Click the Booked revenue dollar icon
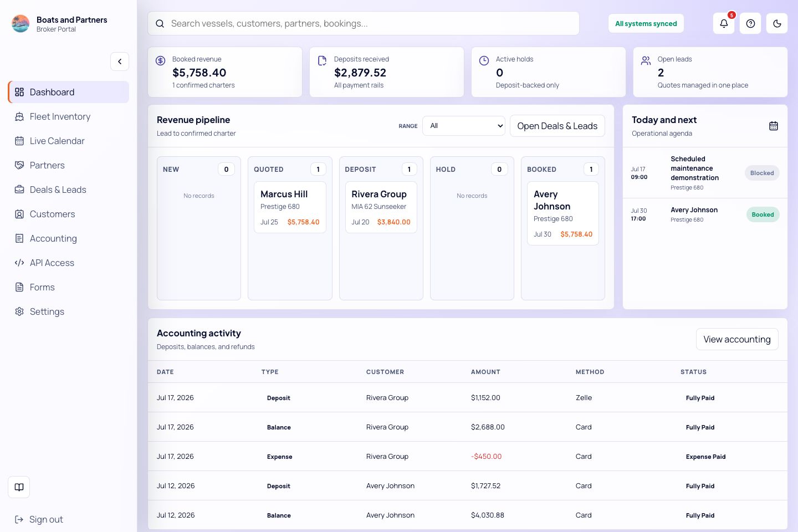Screen dimensions: 798x532 click(x=160, y=60)
